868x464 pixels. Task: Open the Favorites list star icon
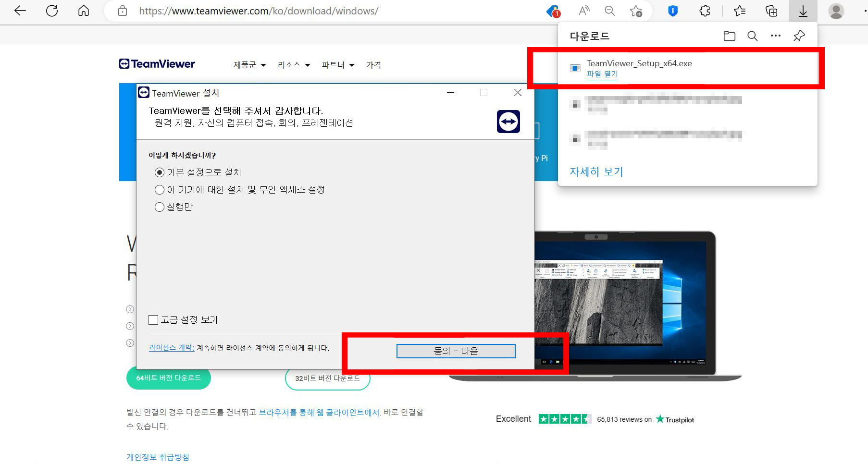tap(740, 11)
